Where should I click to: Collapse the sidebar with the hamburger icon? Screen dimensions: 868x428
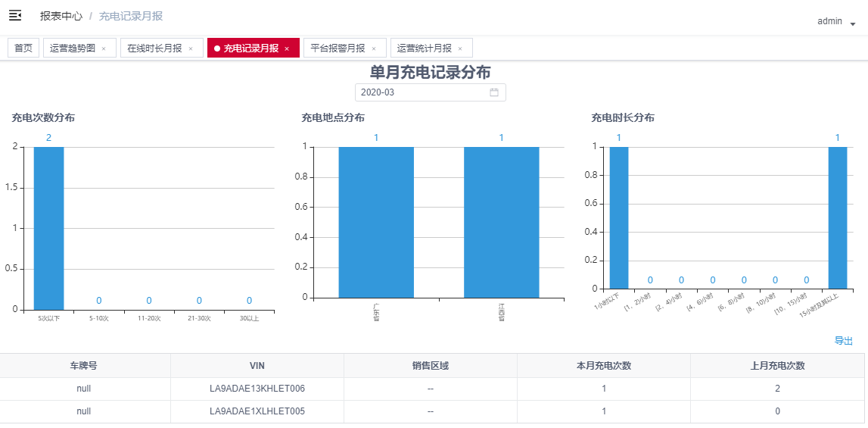(15, 16)
